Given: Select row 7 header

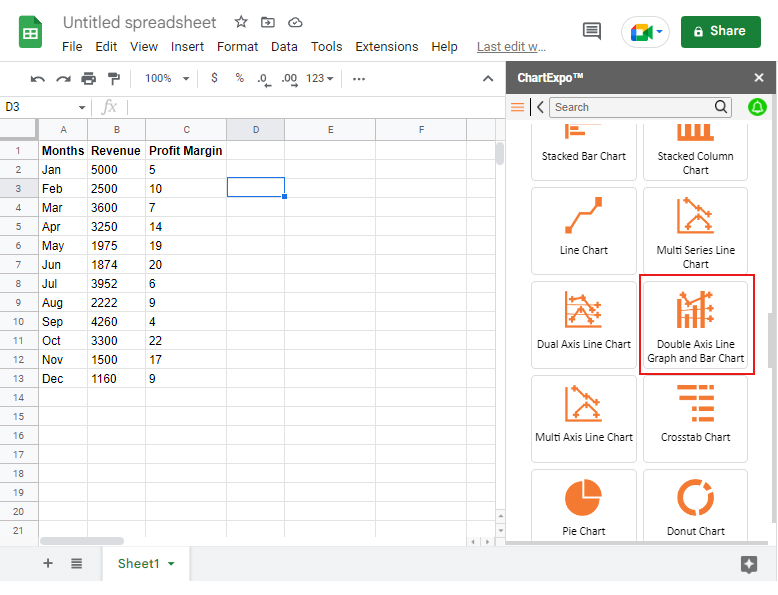Looking at the screenshot, I should [18, 264].
